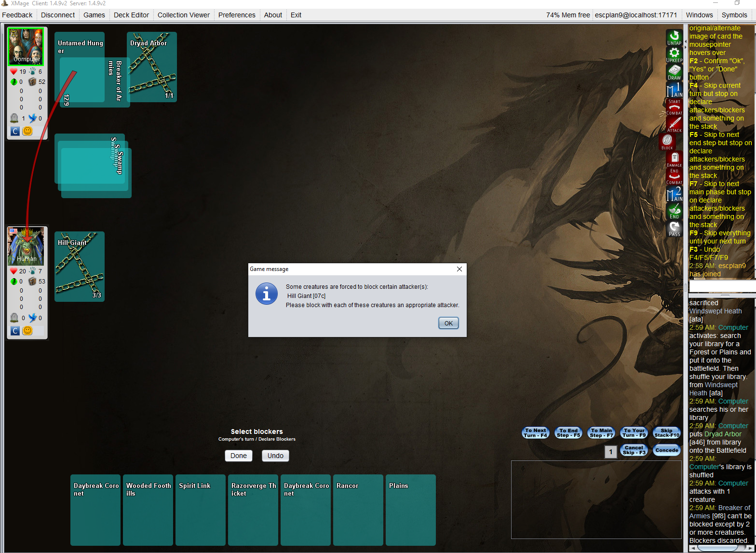
Task: Click Computer's smiley face icon
Action: click(27, 131)
